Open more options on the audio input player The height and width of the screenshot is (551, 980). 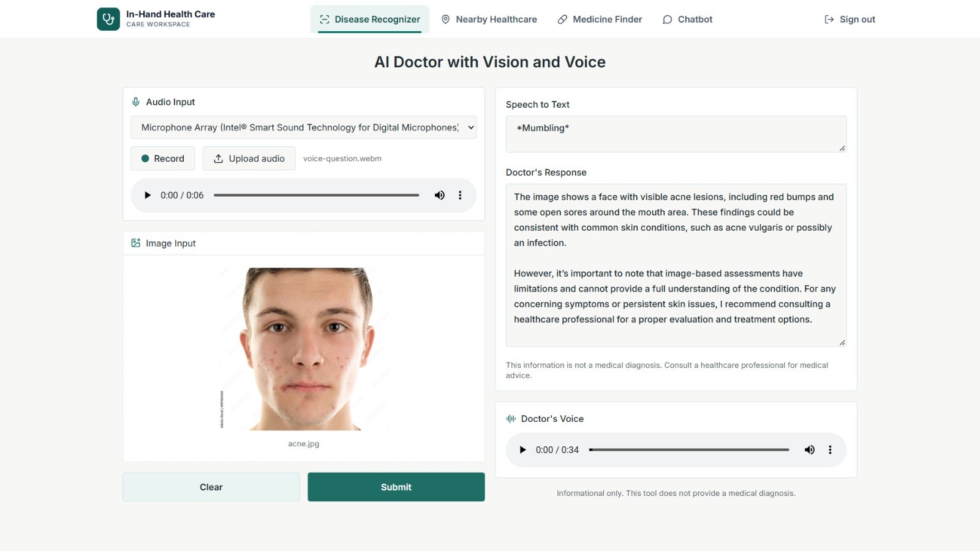tap(460, 195)
